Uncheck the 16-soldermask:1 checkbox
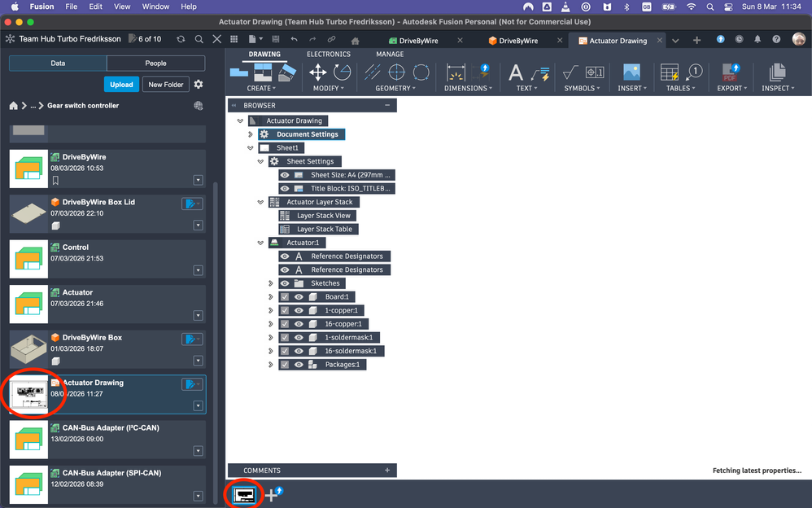Viewport: 812px width, 508px height. pyautogui.click(x=284, y=351)
